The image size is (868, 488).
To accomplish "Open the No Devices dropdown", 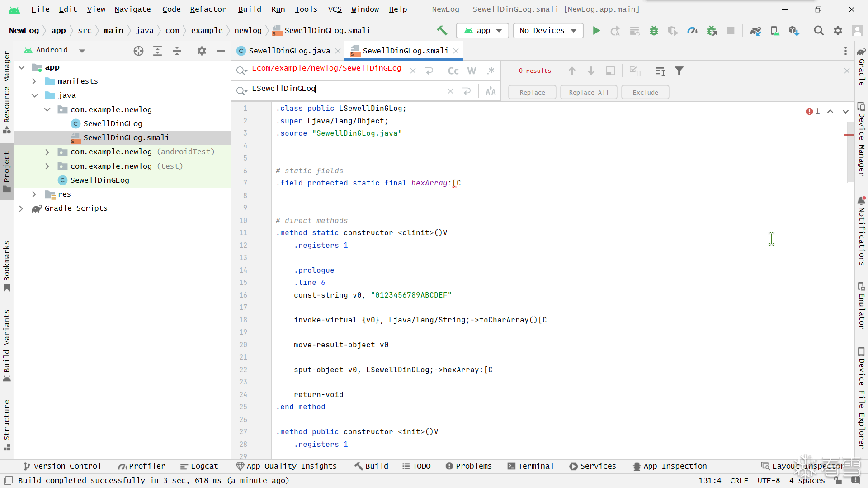I will pos(548,31).
